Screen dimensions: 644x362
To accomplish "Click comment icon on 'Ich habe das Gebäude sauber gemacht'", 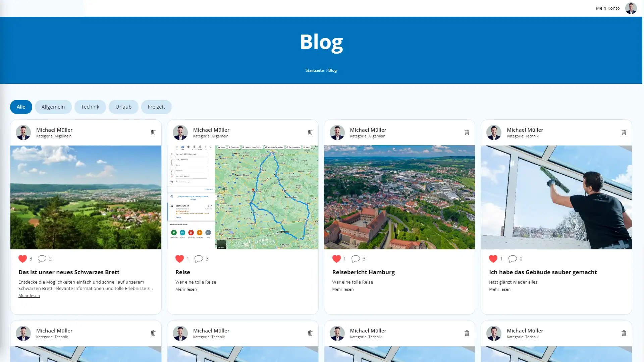I will tap(513, 259).
